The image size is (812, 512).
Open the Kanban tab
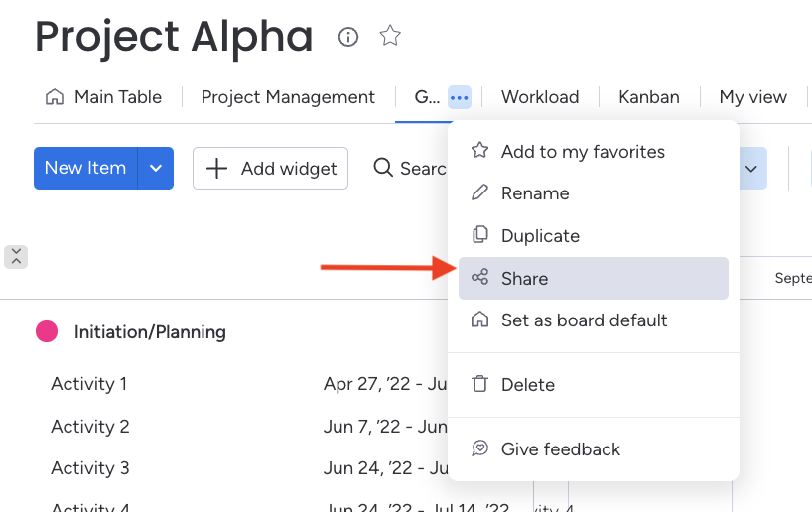[x=649, y=97]
